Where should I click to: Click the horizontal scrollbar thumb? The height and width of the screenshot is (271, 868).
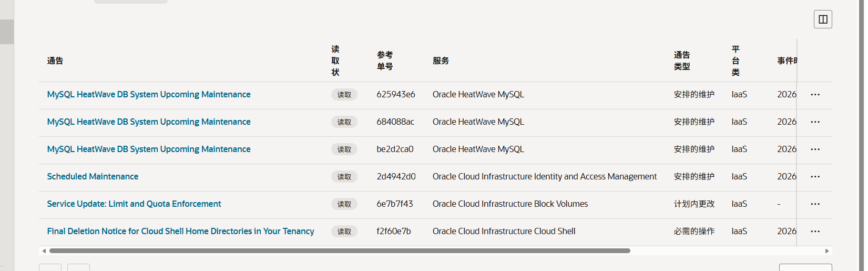pos(340,251)
